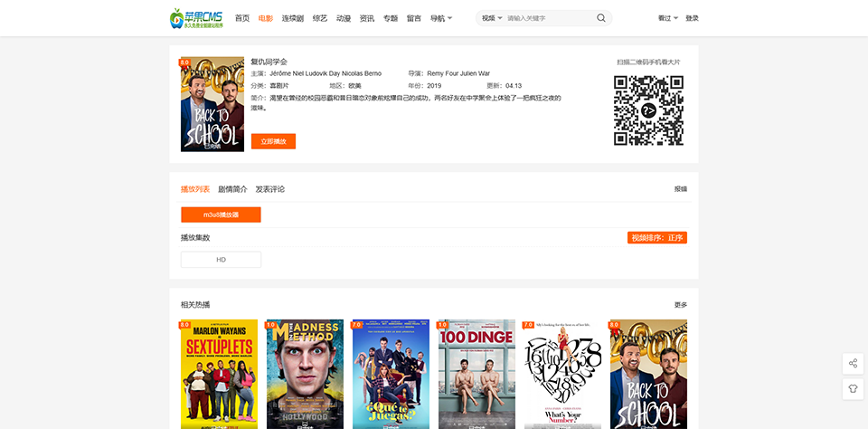
Task: Click the 苹果CMS logo
Action: [x=196, y=18]
